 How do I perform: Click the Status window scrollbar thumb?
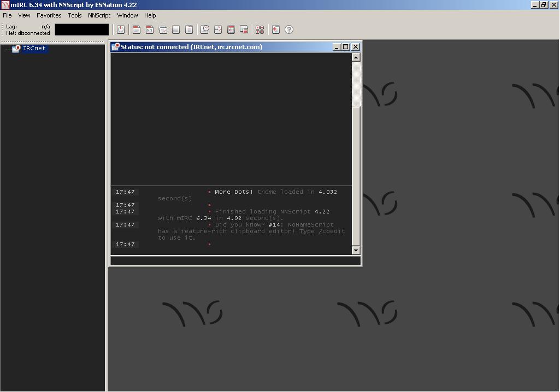(x=356, y=176)
